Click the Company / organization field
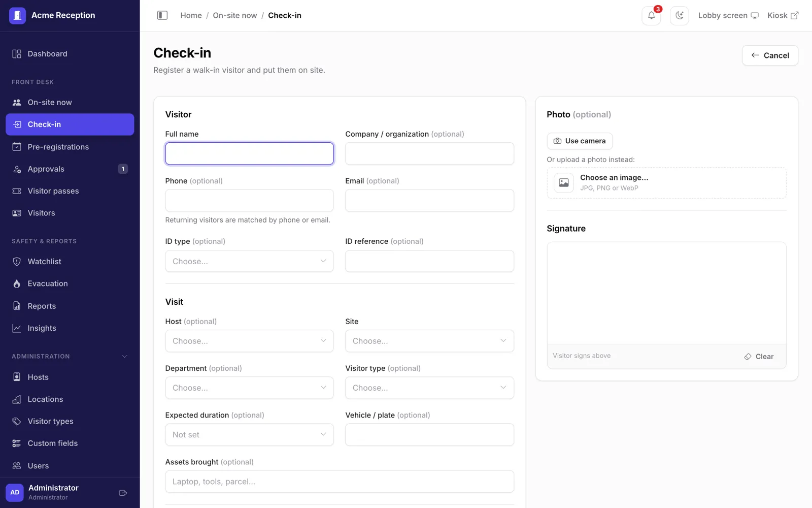Screen dimensions: 812x508 [429, 153]
